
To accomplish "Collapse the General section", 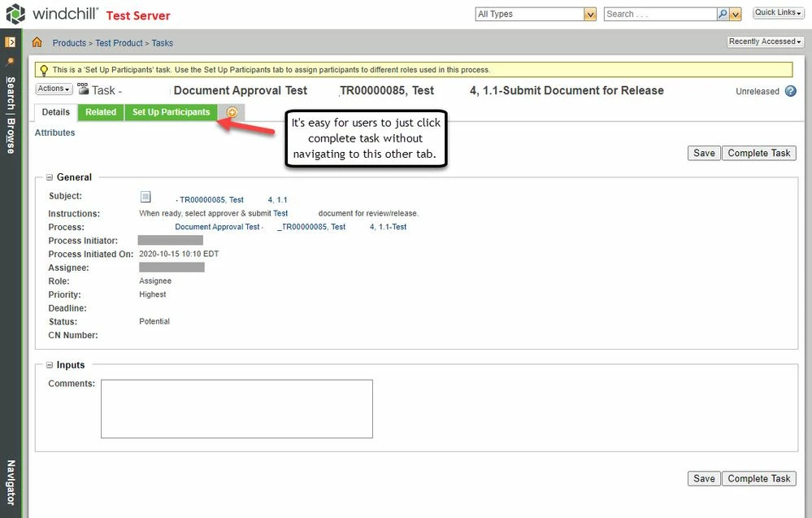I will 50,176.
